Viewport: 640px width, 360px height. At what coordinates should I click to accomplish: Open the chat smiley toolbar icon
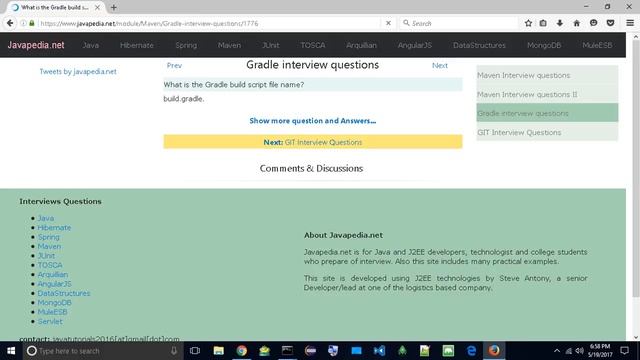[593, 23]
